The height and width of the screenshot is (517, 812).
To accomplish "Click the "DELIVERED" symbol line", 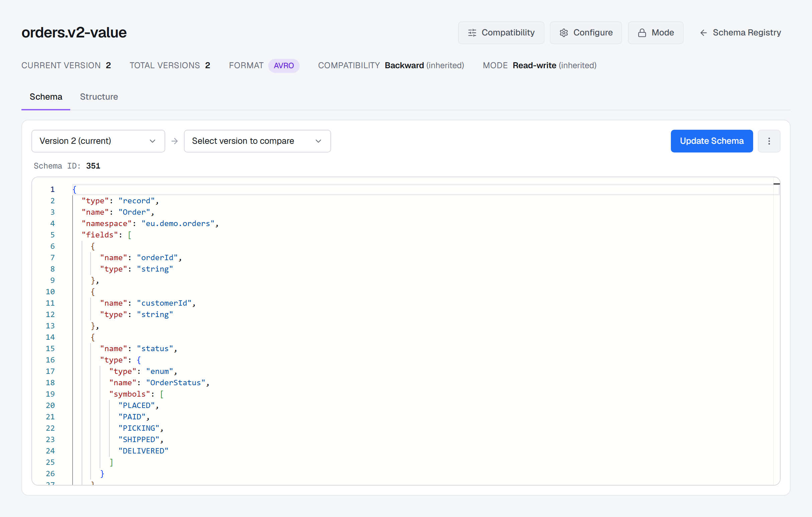I will [x=143, y=451].
